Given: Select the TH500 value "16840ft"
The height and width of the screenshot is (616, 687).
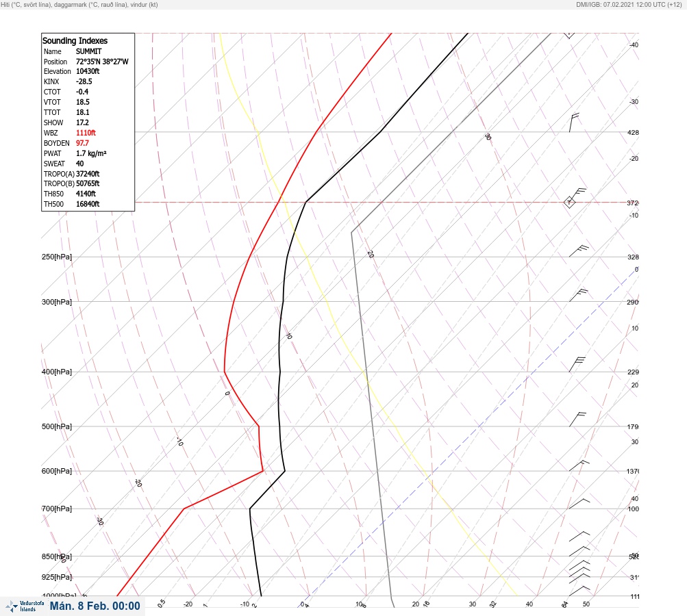Looking at the screenshot, I should (88, 204).
